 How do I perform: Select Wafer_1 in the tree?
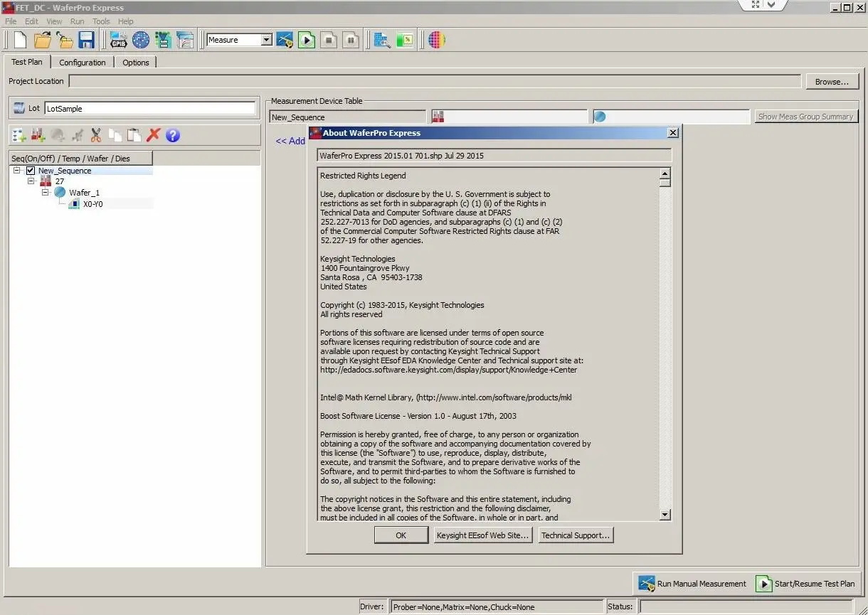(x=84, y=193)
